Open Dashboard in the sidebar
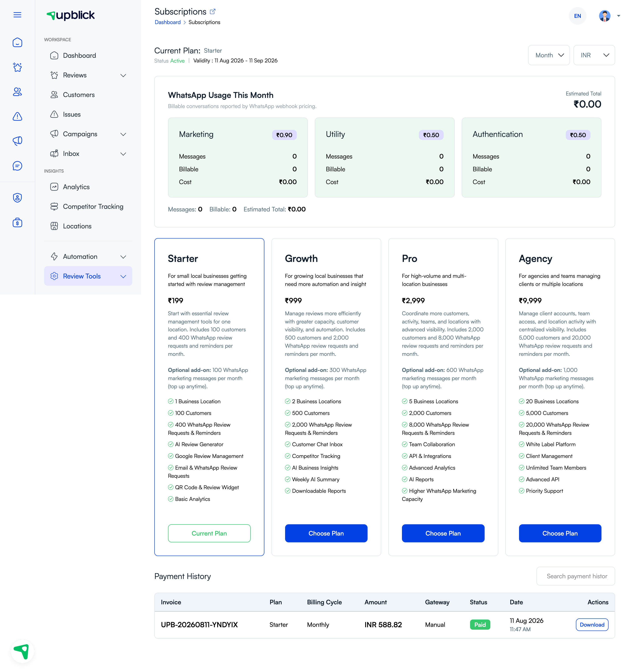 coord(88,56)
